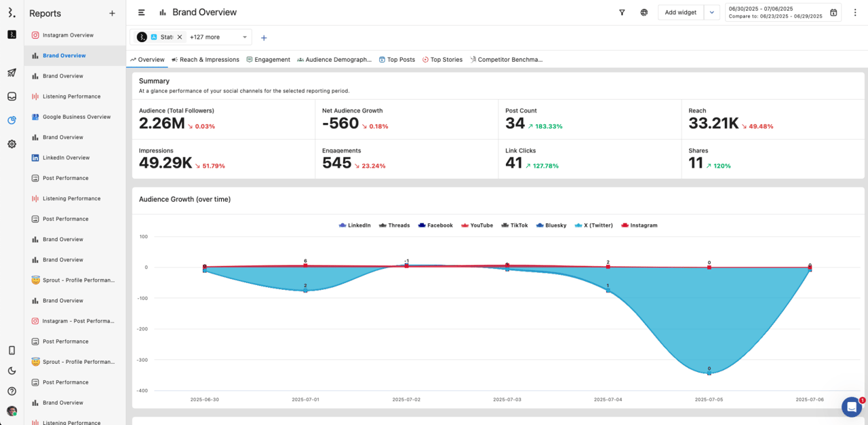Open the Publish paper plane icon
This screenshot has width=868, height=425.
pyautogui.click(x=12, y=73)
